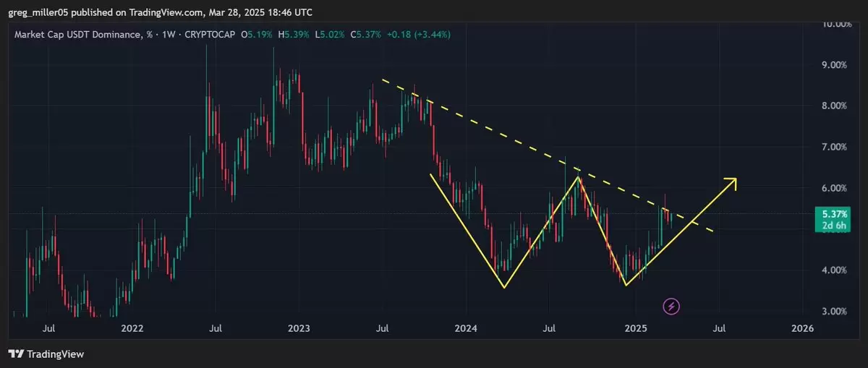Click the 3.00% price axis label
868x368 pixels.
833,311
